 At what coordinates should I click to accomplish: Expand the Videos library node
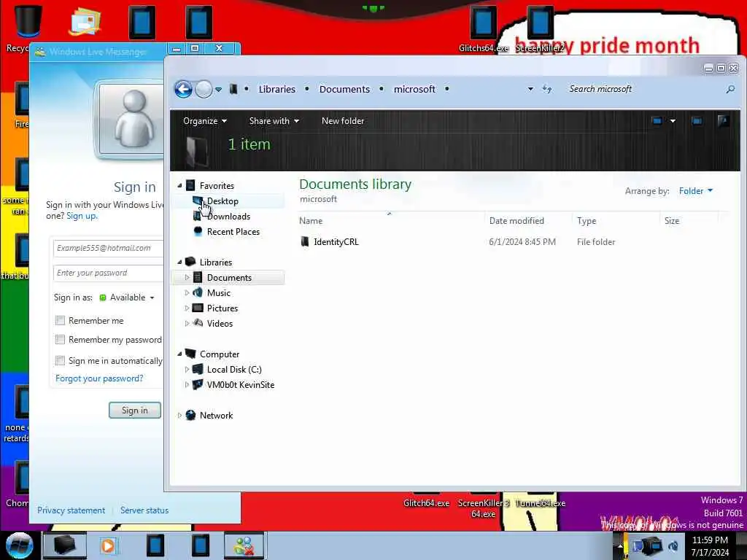tap(187, 323)
